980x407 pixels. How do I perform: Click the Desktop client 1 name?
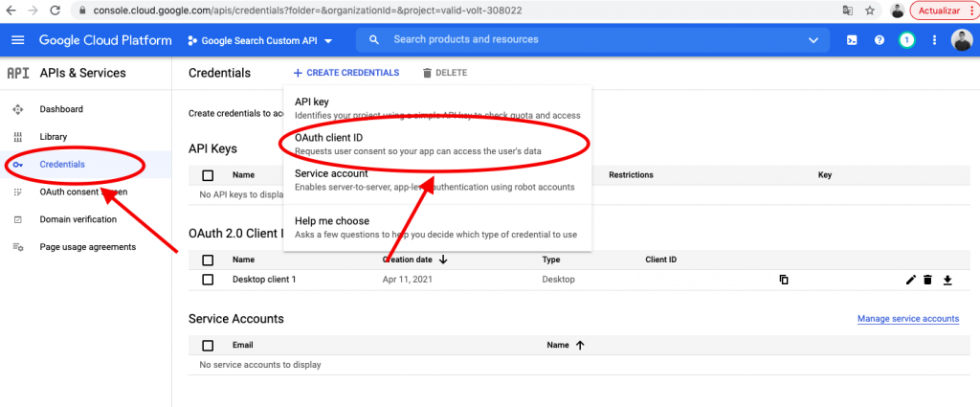click(264, 280)
